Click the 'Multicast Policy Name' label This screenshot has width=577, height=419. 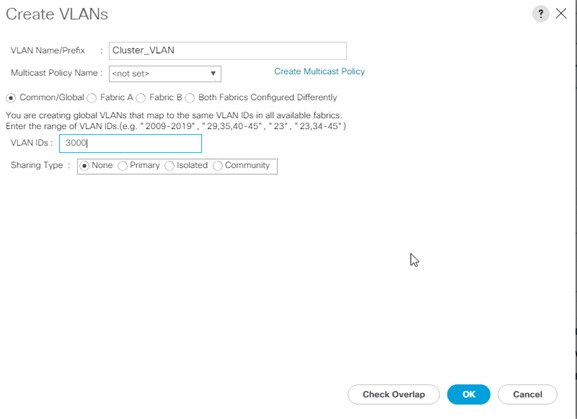pos(54,73)
